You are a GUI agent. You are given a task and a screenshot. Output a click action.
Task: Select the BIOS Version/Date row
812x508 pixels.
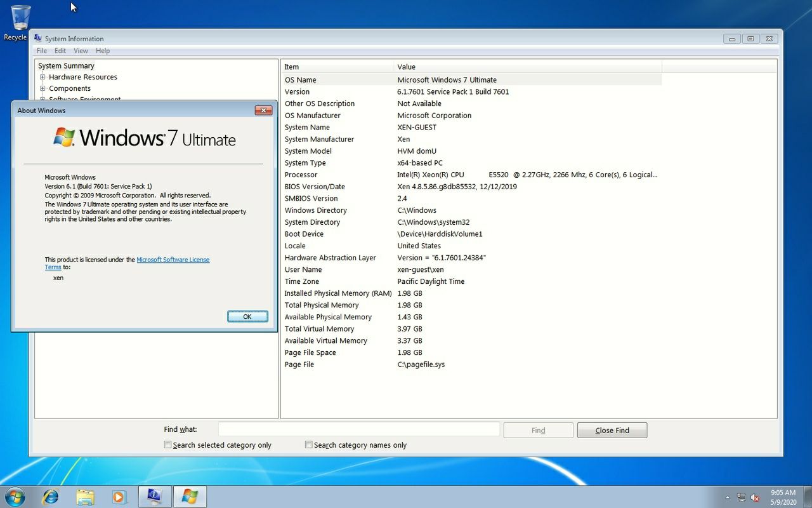click(471, 187)
